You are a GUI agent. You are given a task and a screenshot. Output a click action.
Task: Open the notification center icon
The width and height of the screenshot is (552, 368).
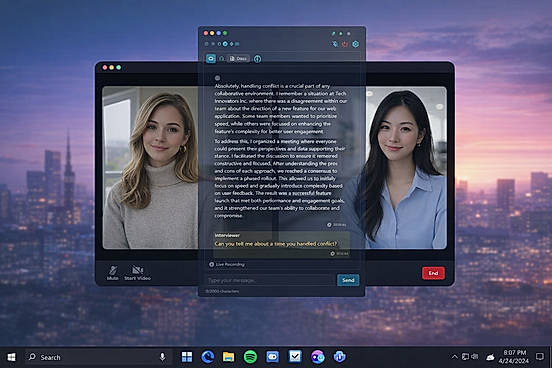tap(540, 357)
